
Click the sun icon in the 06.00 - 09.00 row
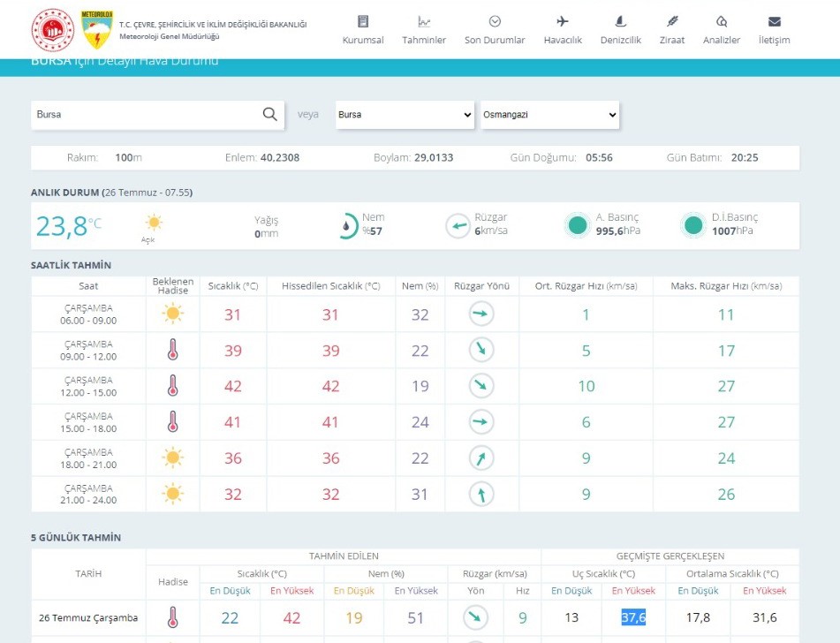[172, 314]
